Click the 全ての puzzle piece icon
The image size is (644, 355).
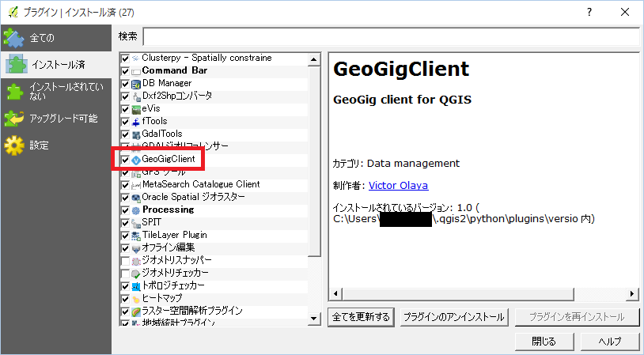click(14, 38)
